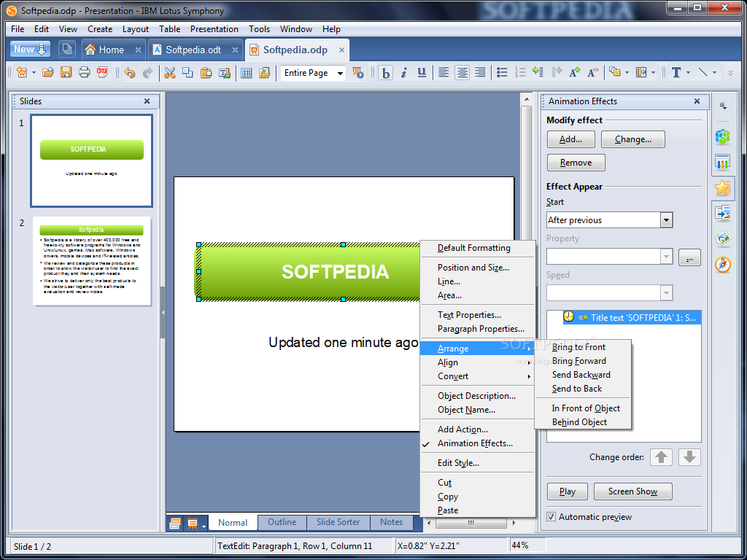Click the Screen Show button
Screen dimensions: 747x560
(632, 491)
